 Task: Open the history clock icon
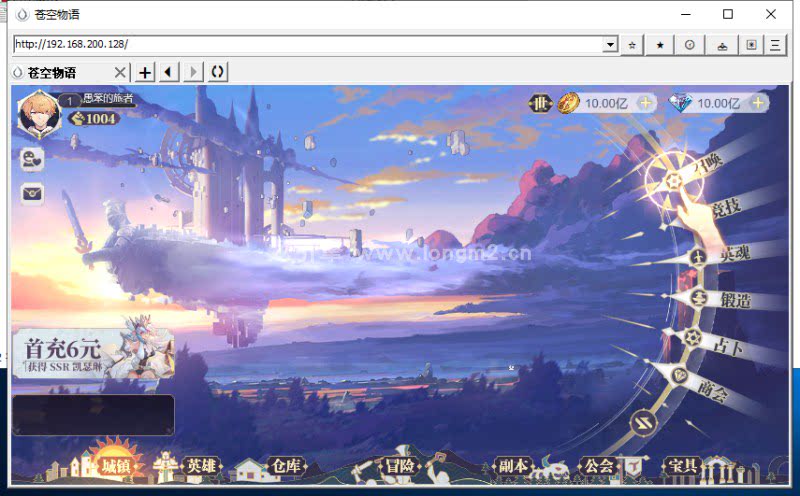tap(689, 45)
